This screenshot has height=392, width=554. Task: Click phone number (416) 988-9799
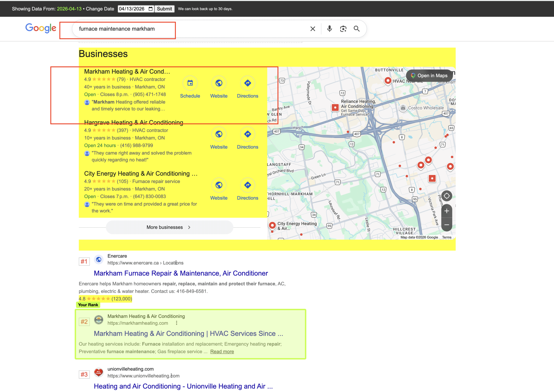pos(137,145)
